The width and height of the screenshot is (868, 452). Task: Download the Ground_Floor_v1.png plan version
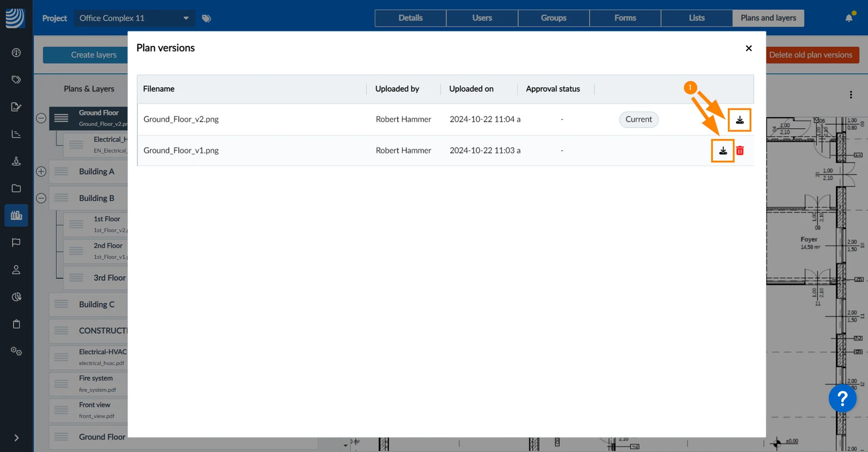coord(723,151)
